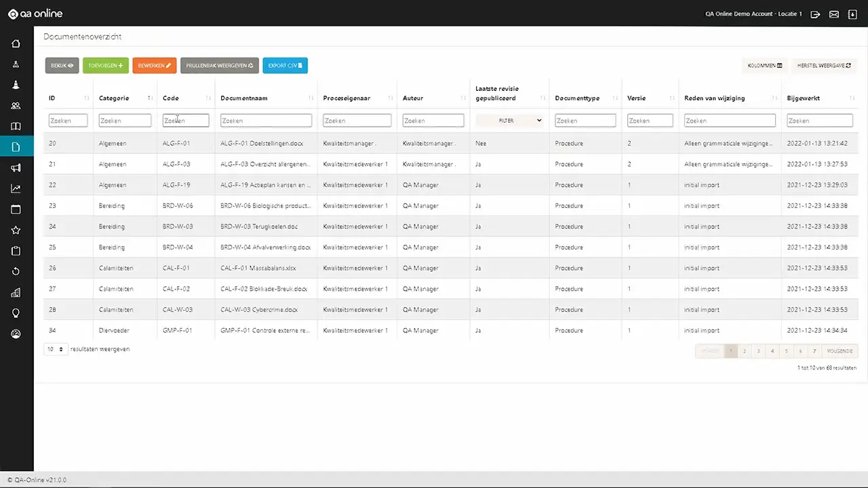The image size is (868, 488).
Task: Open the gauge dashboard sidebar icon
Action: [x=16, y=334]
